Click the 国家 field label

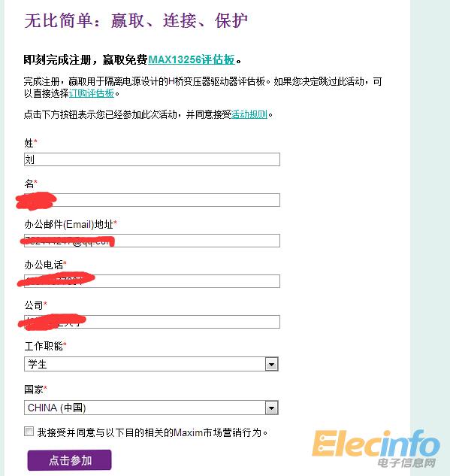coord(34,390)
